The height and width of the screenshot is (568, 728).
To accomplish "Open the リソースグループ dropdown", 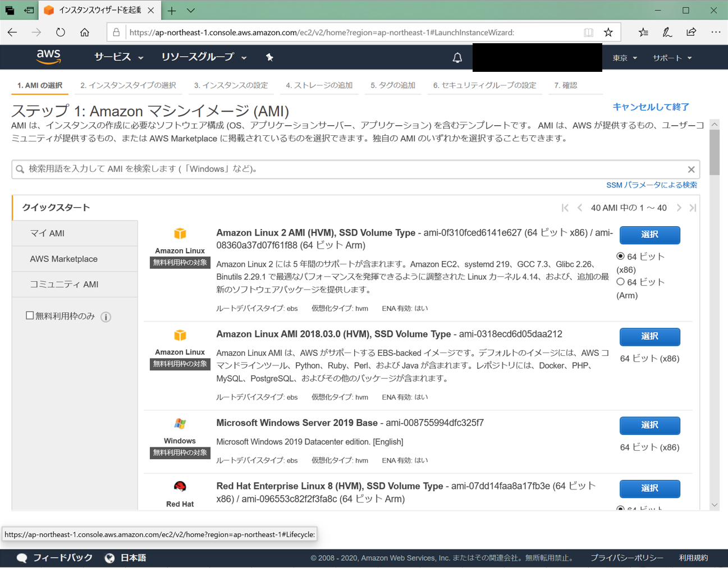I will (x=204, y=57).
